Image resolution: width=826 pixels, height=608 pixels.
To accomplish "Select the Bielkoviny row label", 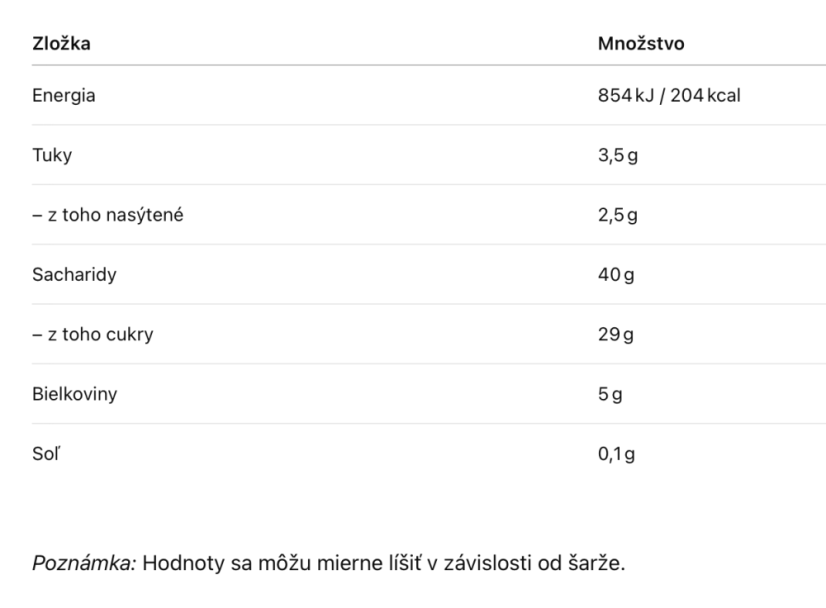I will [74, 394].
